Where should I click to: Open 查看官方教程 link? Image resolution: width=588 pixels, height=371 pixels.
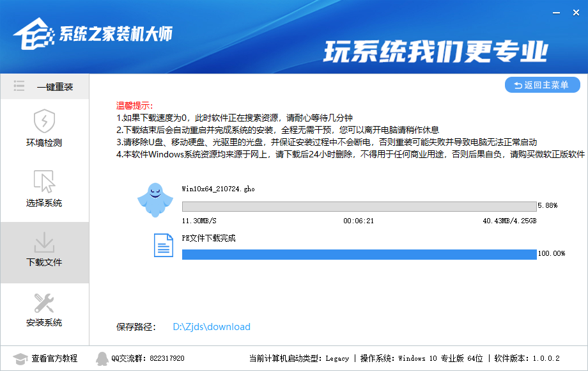click(x=54, y=359)
